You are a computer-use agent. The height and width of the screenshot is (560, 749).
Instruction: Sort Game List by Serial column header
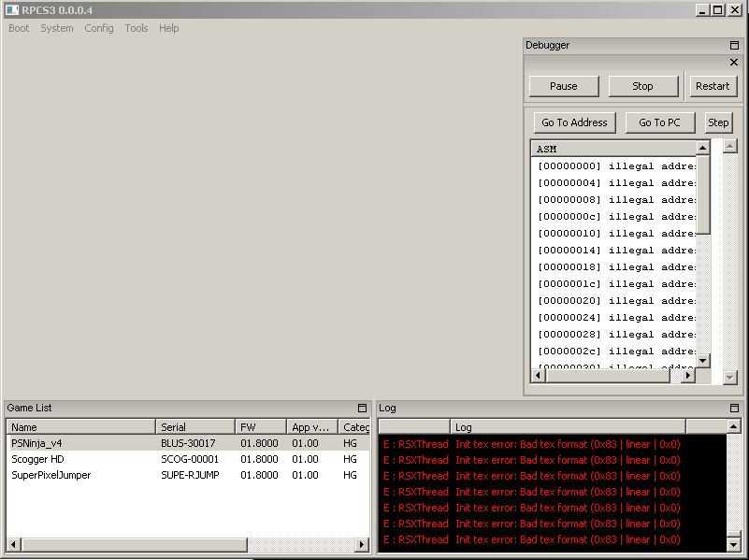[x=194, y=427]
